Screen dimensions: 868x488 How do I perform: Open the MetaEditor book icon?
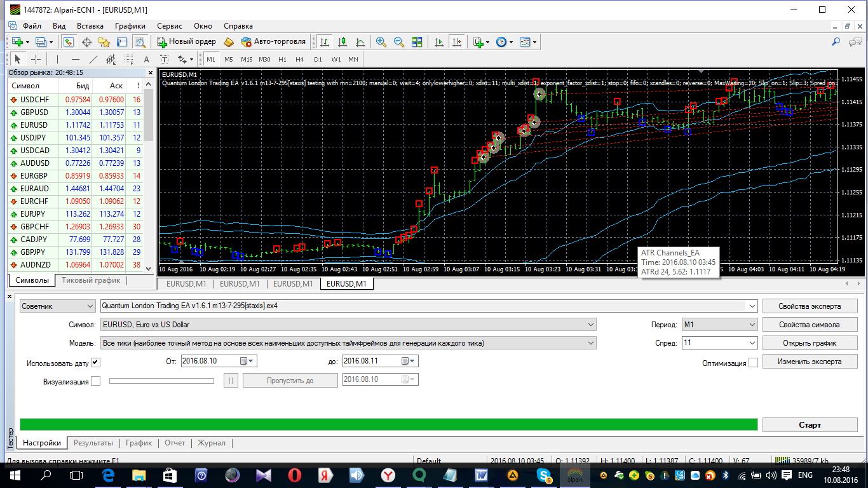coord(229,41)
